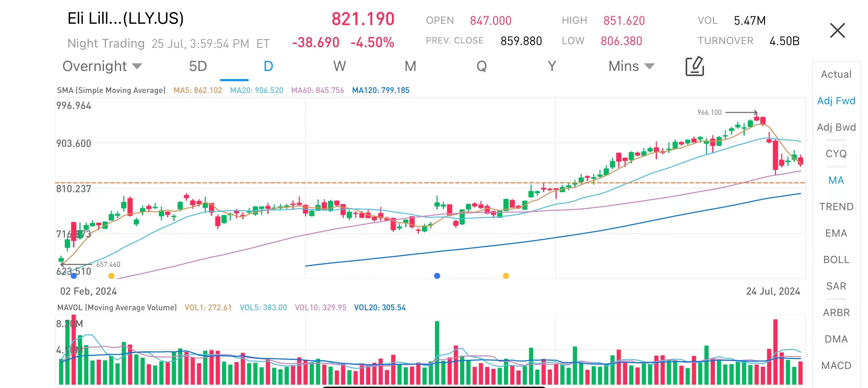Click the 966.100 high price marker
Image resolution: width=868 pixels, height=388 pixels.
[709, 112]
